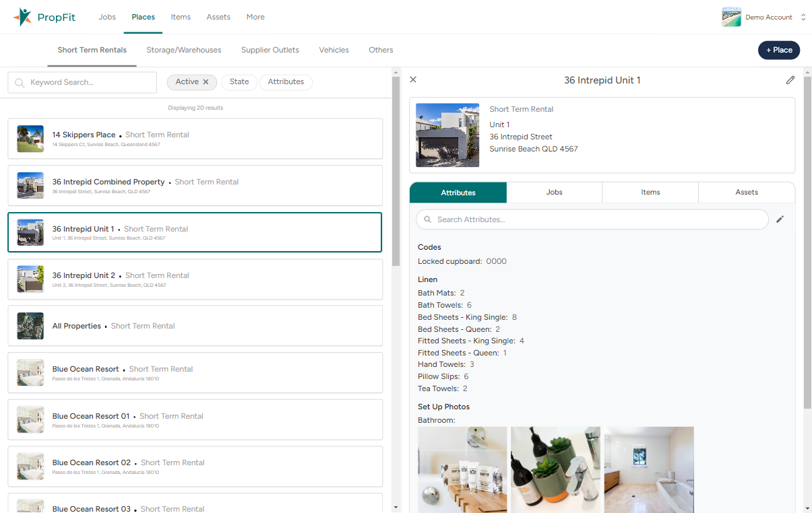Screen dimensions: 812x513
Task: Close the 36 Intrepid Unit 1 panel
Action: coord(413,79)
